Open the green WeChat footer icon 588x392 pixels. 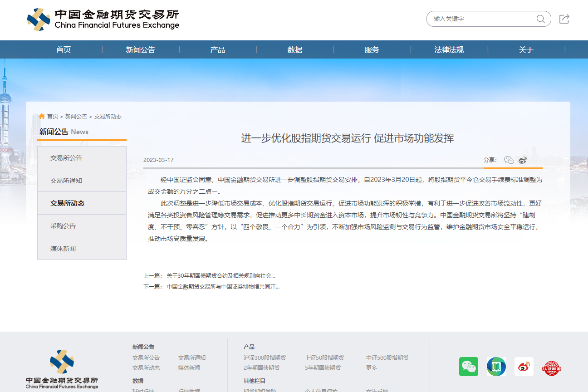click(x=468, y=367)
